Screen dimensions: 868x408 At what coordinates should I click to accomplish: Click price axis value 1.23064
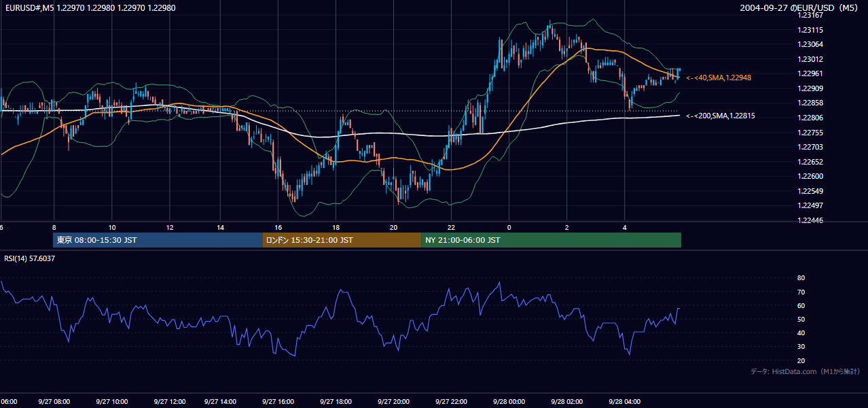pos(810,44)
